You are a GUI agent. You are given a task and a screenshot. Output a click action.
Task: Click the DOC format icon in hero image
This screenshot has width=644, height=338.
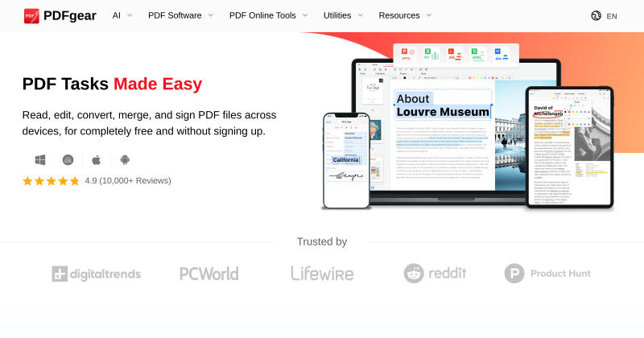501,54
